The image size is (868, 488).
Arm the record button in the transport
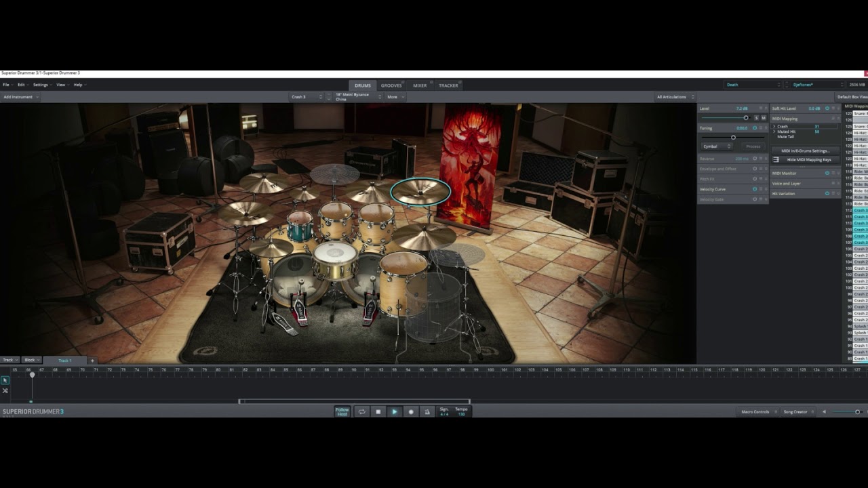pos(410,411)
